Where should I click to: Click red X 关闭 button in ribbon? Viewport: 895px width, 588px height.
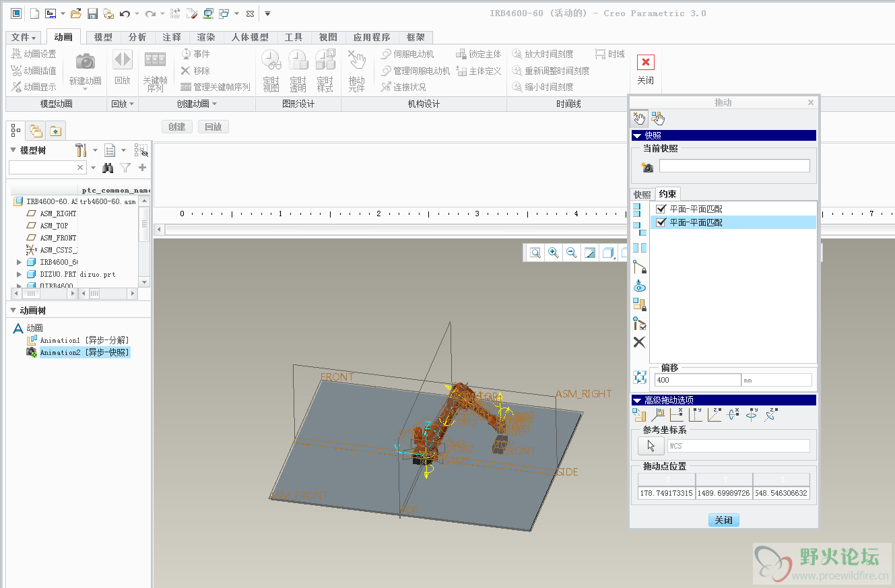[x=645, y=69]
